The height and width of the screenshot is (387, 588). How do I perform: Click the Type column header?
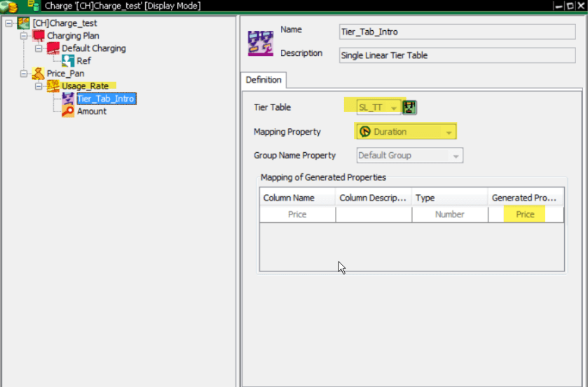450,198
